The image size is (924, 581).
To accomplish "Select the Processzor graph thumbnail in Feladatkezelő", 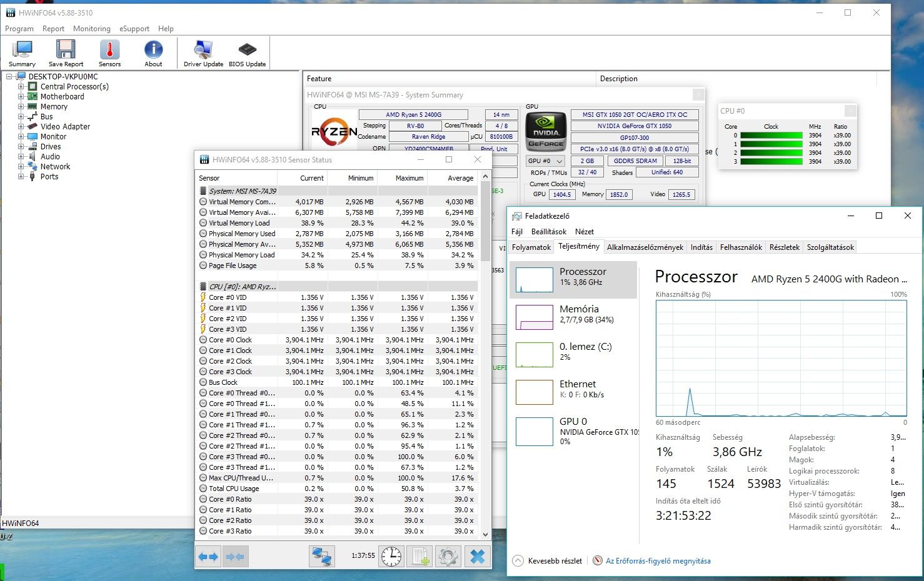I will (x=535, y=280).
